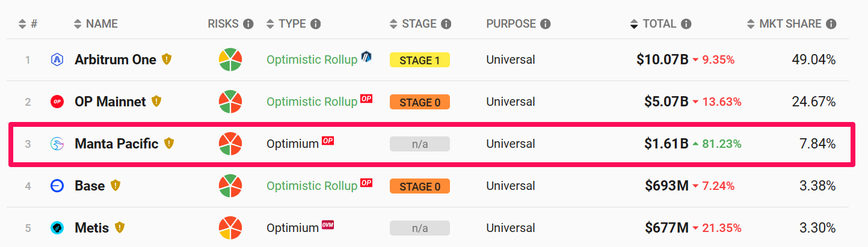Click the STAGE 0 badge on the Base row

pyautogui.click(x=420, y=186)
